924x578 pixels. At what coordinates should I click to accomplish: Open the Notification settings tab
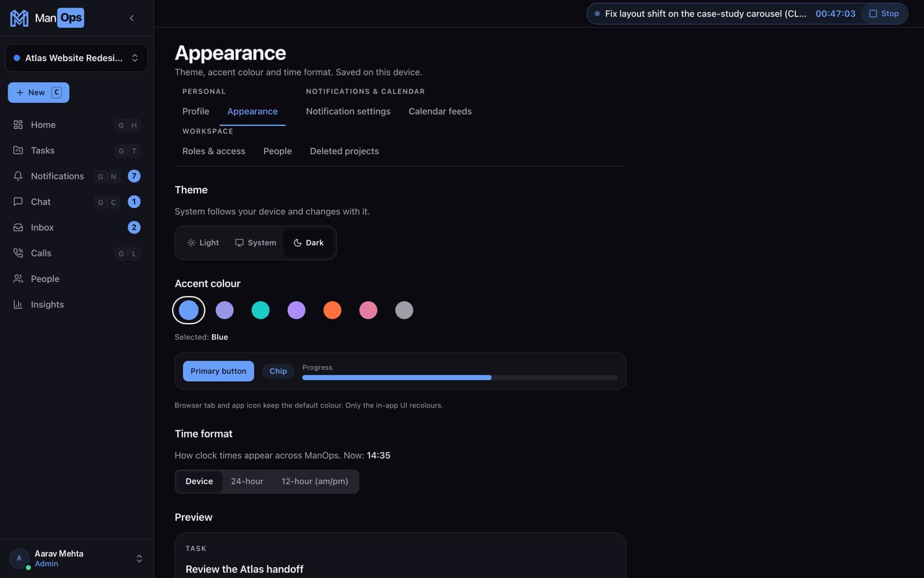tap(348, 112)
